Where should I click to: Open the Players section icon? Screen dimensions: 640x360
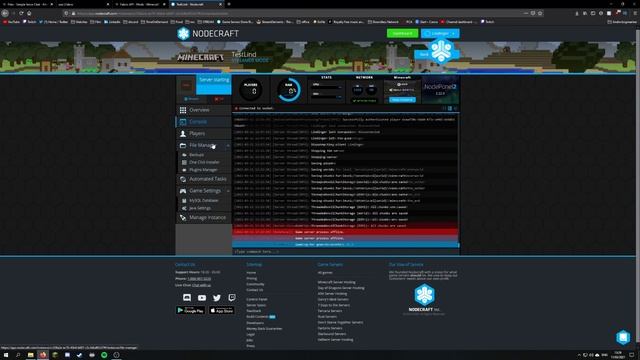pos(183,133)
